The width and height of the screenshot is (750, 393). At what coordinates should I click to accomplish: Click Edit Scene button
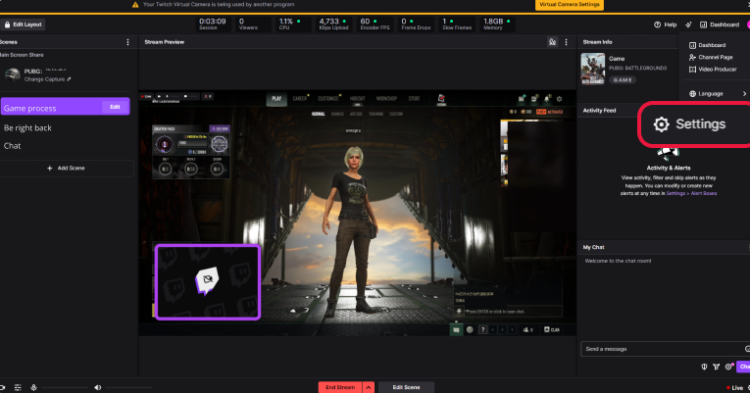click(406, 387)
